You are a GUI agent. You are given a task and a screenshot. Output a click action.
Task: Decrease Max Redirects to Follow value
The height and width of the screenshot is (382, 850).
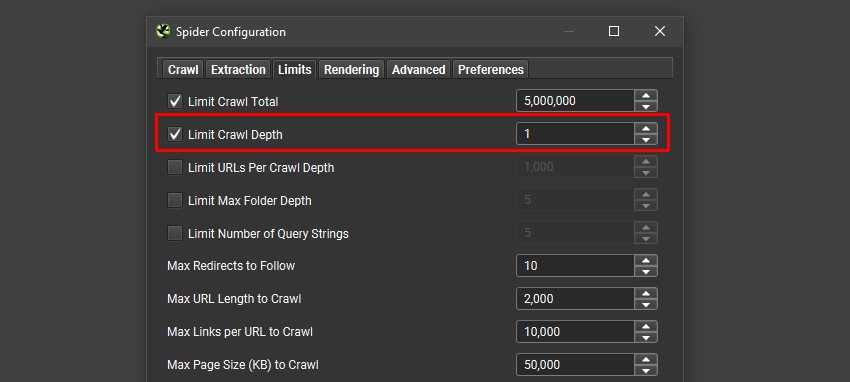pos(646,271)
